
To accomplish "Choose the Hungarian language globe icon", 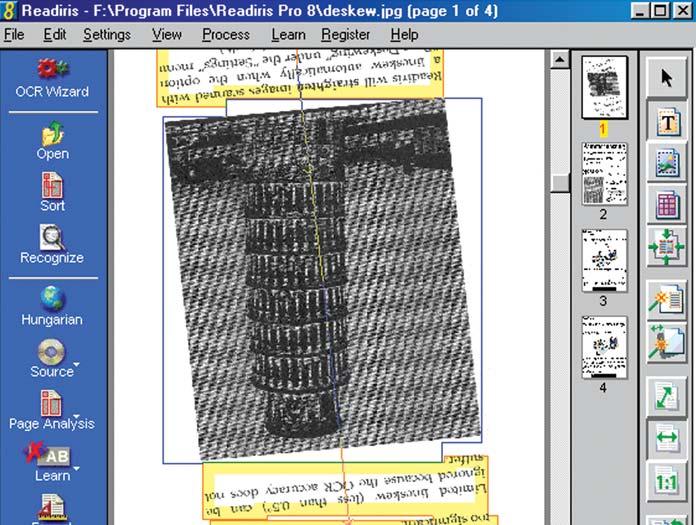I will point(52,298).
